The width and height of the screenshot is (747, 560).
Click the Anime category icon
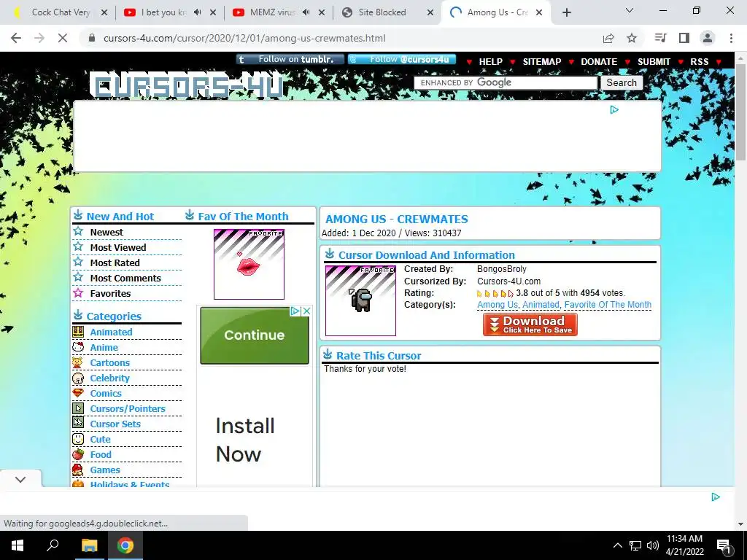pyautogui.click(x=78, y=347)
